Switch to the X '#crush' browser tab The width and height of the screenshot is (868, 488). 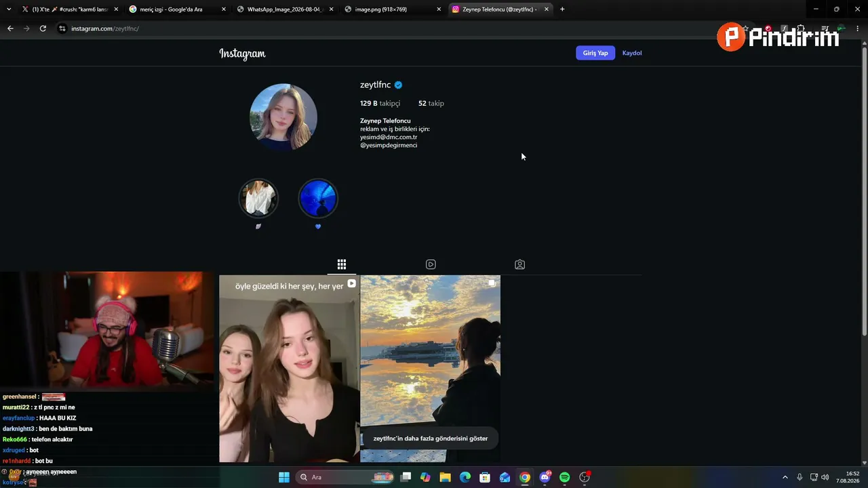(x=70, y=9)
